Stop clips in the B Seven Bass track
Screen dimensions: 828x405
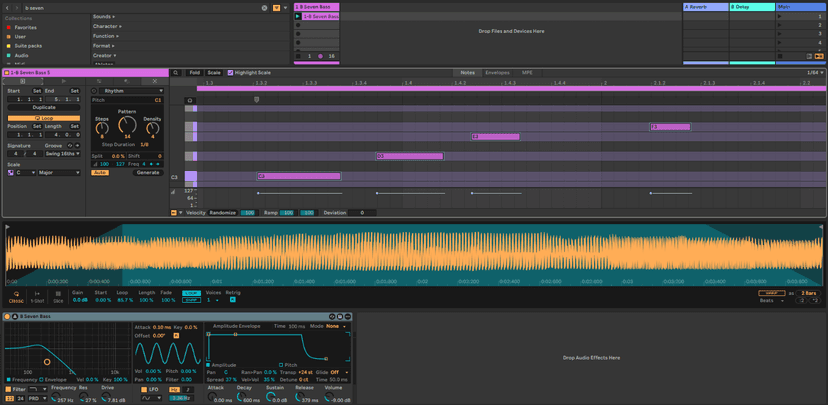pyautogui.click(x=298, y=56)
